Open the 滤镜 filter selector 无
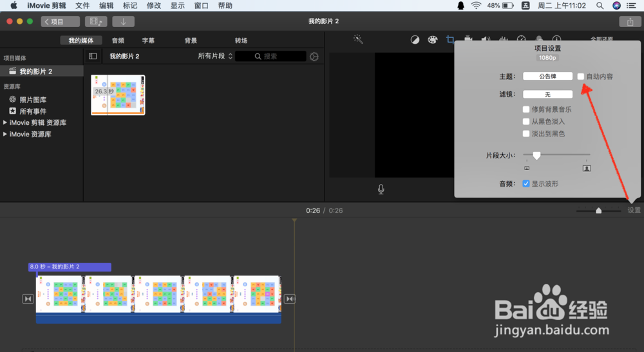The height and width of the screenshot is (352, 644). [547, 95]
